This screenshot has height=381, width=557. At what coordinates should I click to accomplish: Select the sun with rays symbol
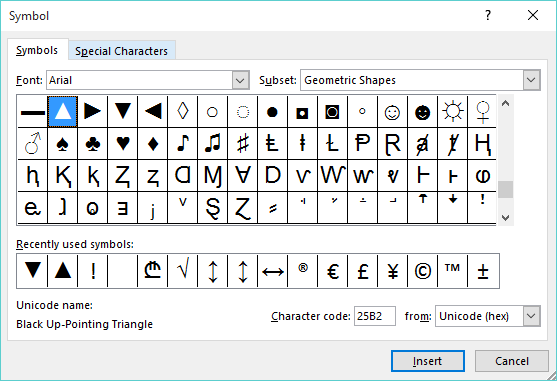[x=453, y=112]
